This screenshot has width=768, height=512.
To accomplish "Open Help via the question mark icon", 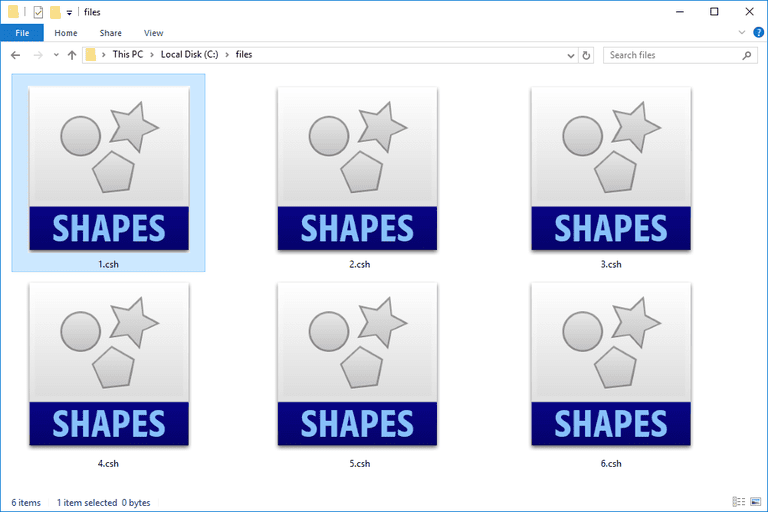I will (x=758, y=32).
